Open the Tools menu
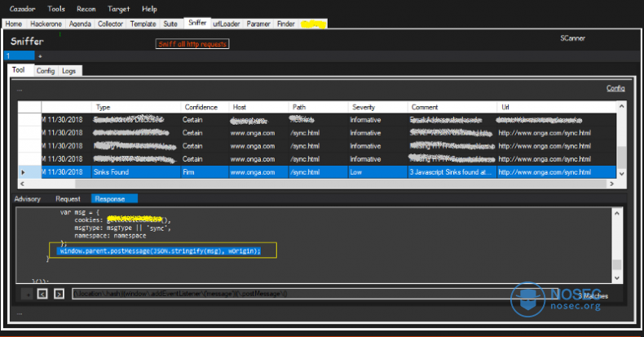Viewport: 644px width, 337px height. coord(56,9)
